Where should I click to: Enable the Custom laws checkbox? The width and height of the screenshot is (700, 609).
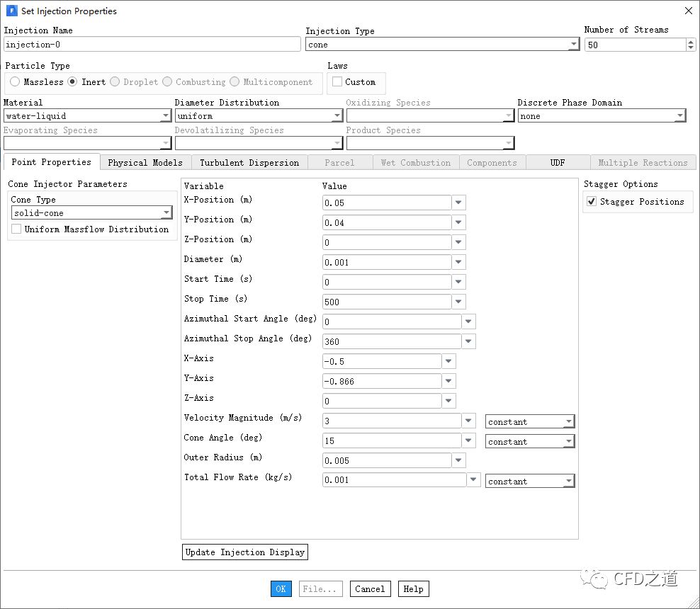(x=337, y=82)
